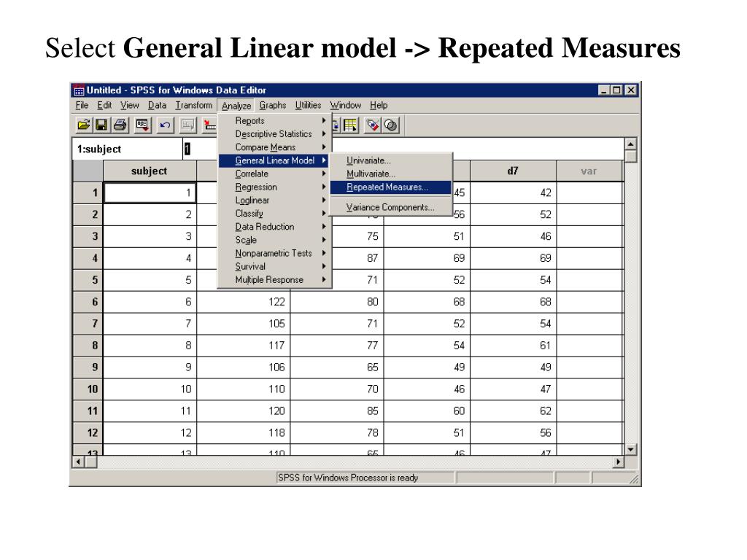The height and width of the screenshot is (560, 747).
Task: Maximize the SPSS Data Editor window
Action: pyautogui.click(x=617, y=90)
